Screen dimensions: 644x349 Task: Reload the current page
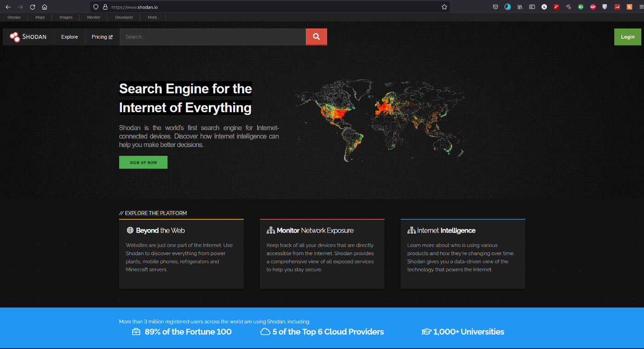(33, 7)
